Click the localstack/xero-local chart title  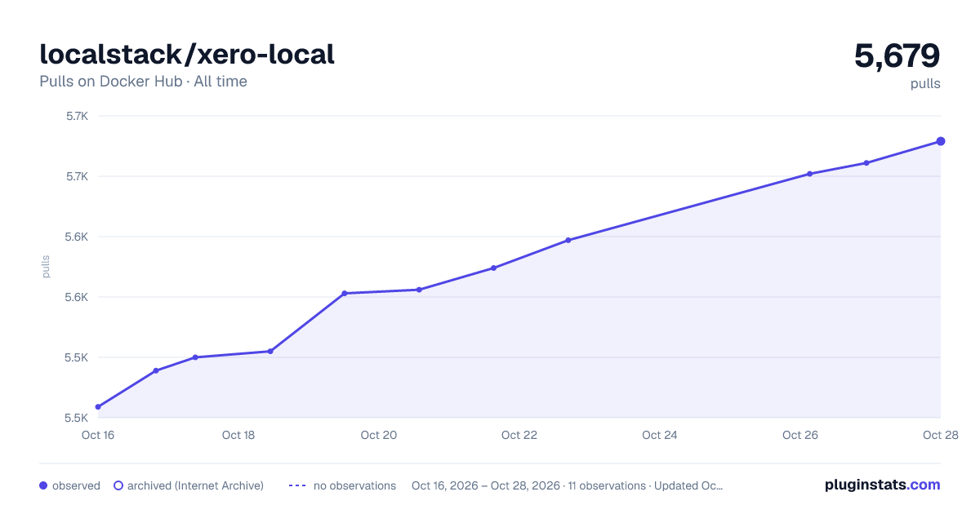point(187,54)
